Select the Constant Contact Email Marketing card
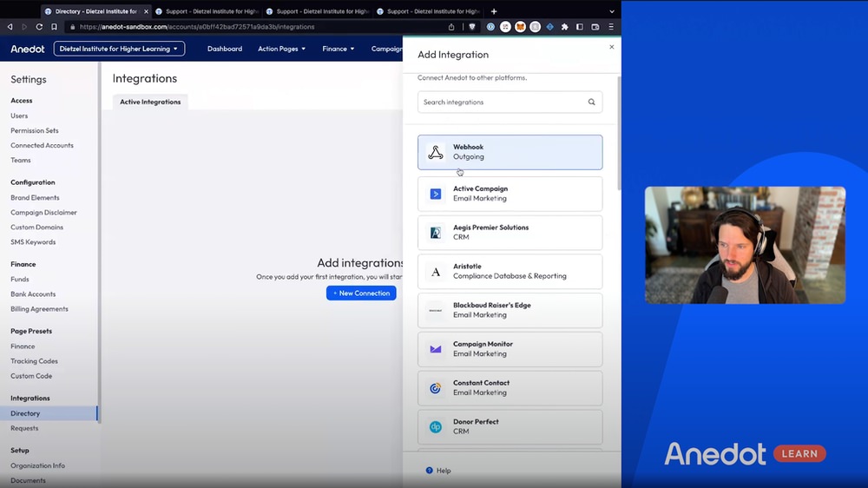Image resolution: width=868 pixels, height=488 pixels. click(510, 388)
